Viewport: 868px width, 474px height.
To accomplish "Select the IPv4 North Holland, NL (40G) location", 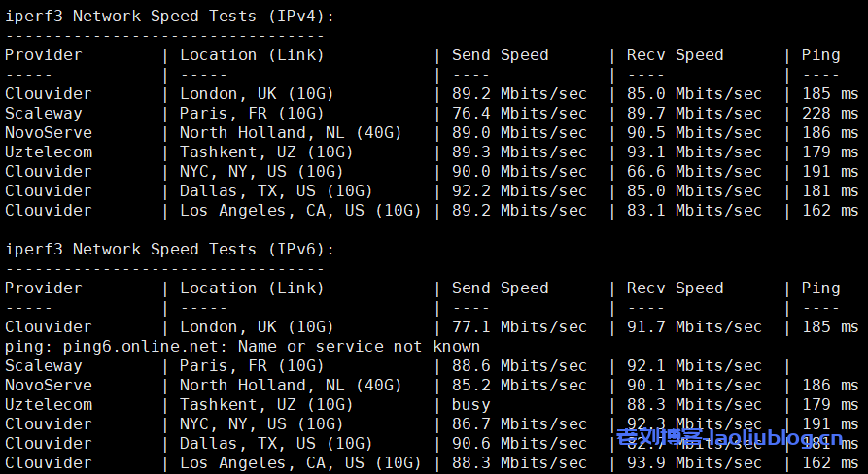I will pos(291,132).
